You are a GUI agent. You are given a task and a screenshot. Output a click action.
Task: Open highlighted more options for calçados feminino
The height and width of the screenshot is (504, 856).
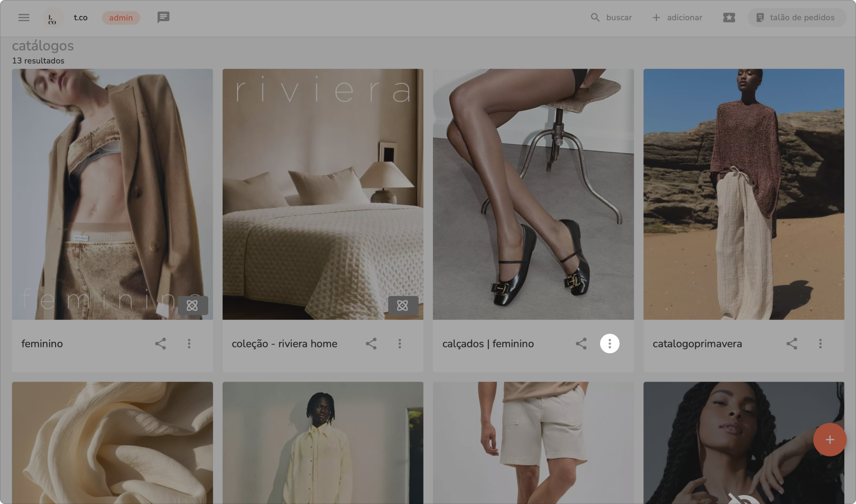(609, 344)
